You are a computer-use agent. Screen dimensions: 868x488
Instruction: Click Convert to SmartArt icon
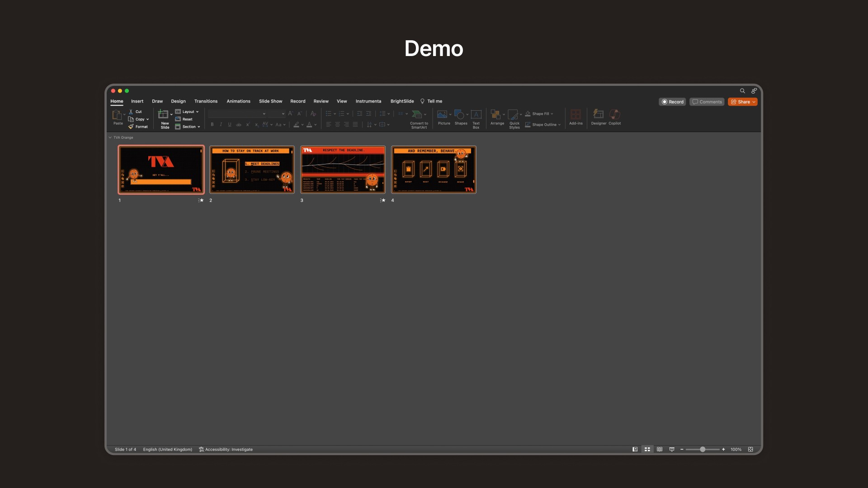click(417, 114)
